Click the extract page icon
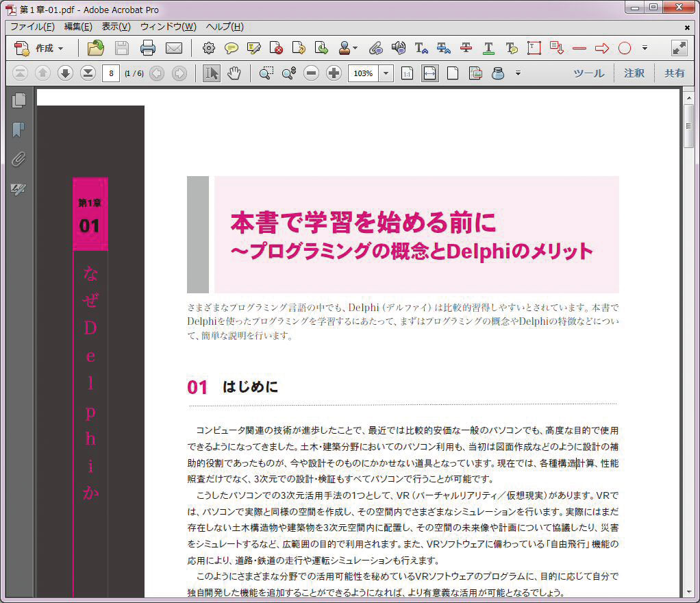This screenshot has width=700, height=603. pyautogui.click(x=321, y=48)
